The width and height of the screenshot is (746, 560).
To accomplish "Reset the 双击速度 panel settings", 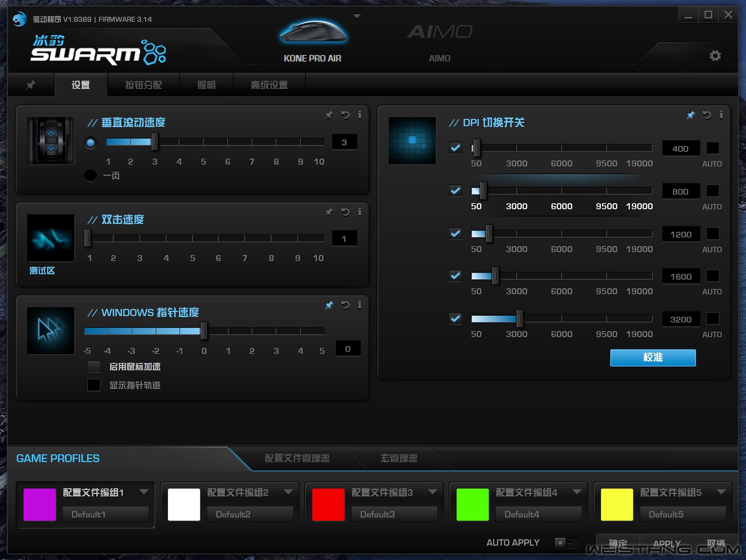I will coord(345,212).
